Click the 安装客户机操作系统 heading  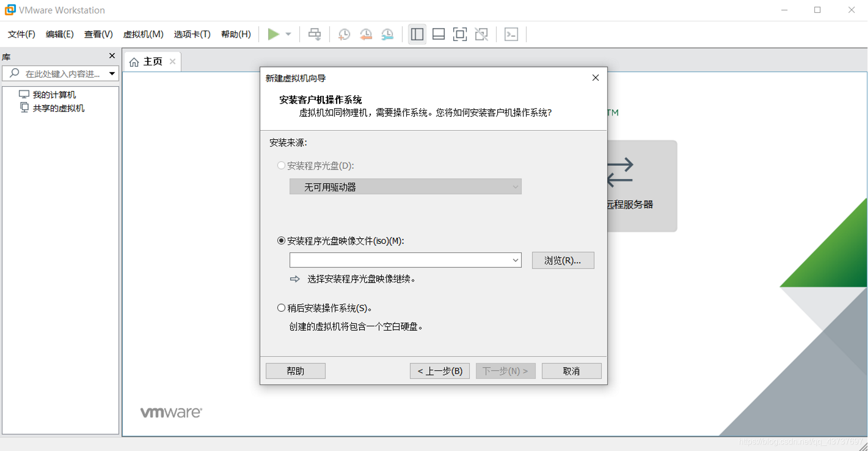(x=320, y=100)
